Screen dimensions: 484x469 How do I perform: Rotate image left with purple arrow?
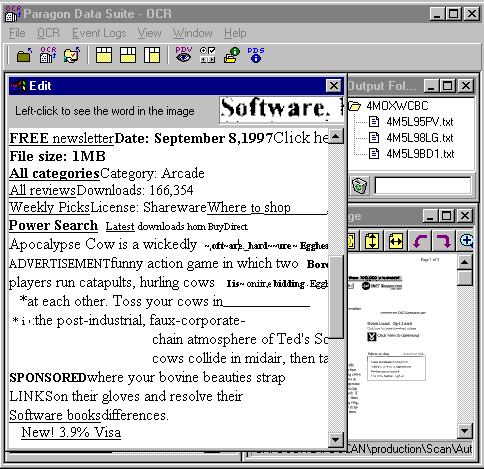[420, 240]
